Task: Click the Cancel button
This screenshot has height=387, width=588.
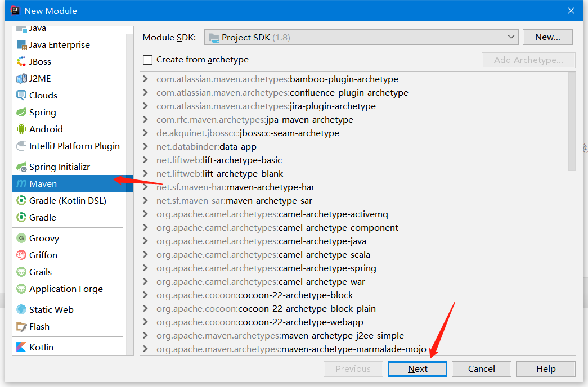Action: point(482,369)
